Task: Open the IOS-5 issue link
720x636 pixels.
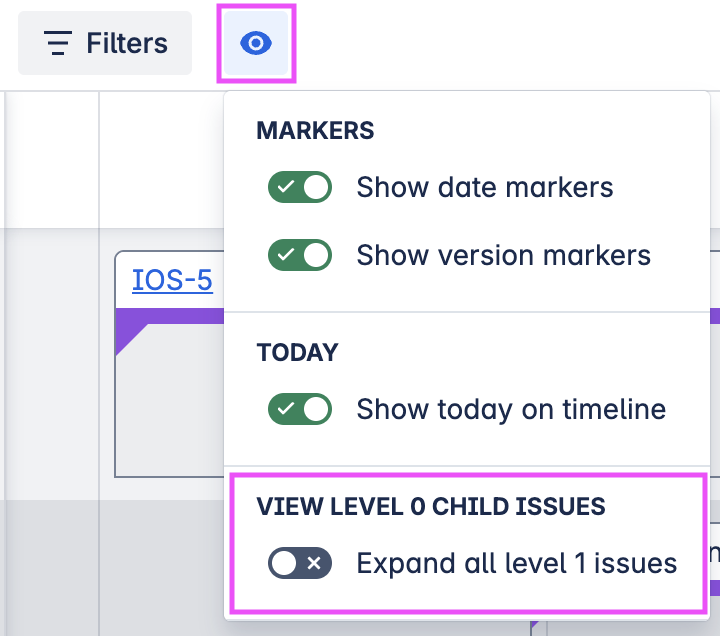Action: pyautogui.click(x=172, y=280)
